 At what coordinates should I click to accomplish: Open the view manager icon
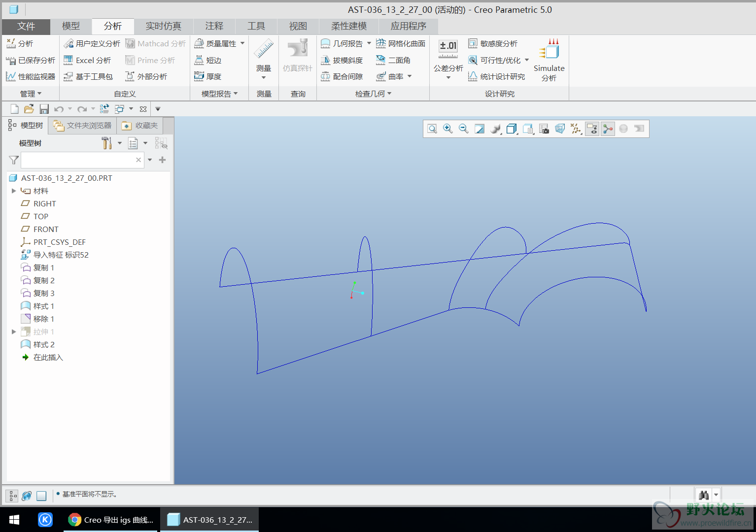tap(528, 129)
